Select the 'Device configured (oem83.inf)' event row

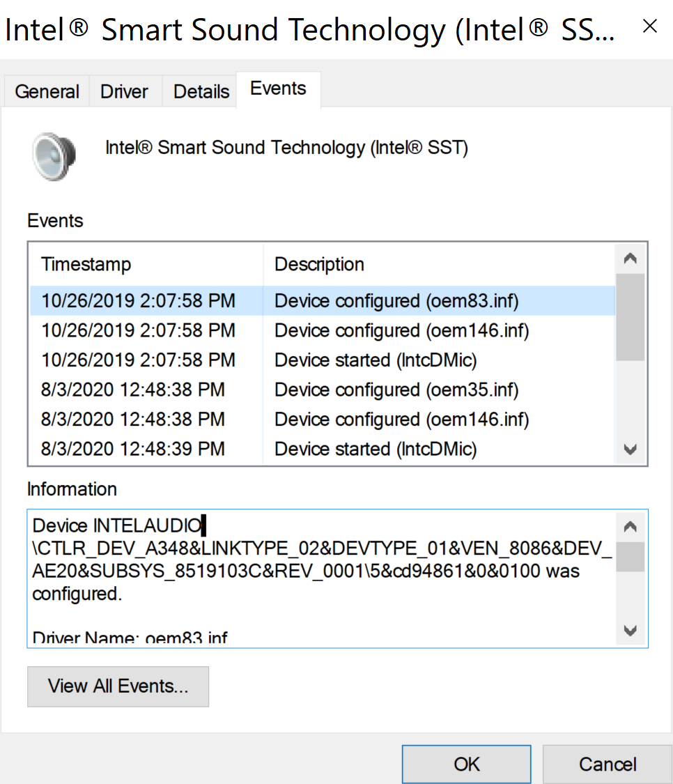click(323, 301)
